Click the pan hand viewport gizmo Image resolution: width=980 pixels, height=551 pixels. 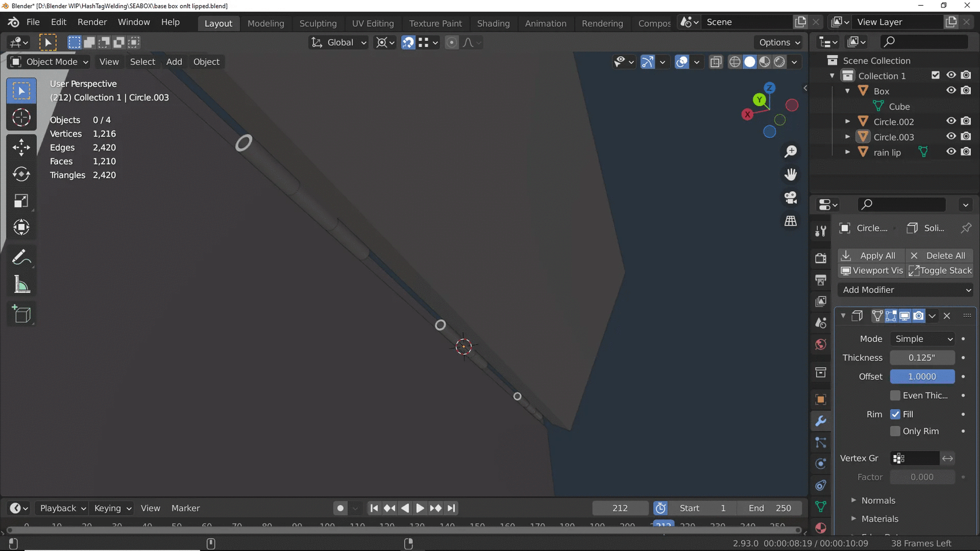[x=791, y=174]
